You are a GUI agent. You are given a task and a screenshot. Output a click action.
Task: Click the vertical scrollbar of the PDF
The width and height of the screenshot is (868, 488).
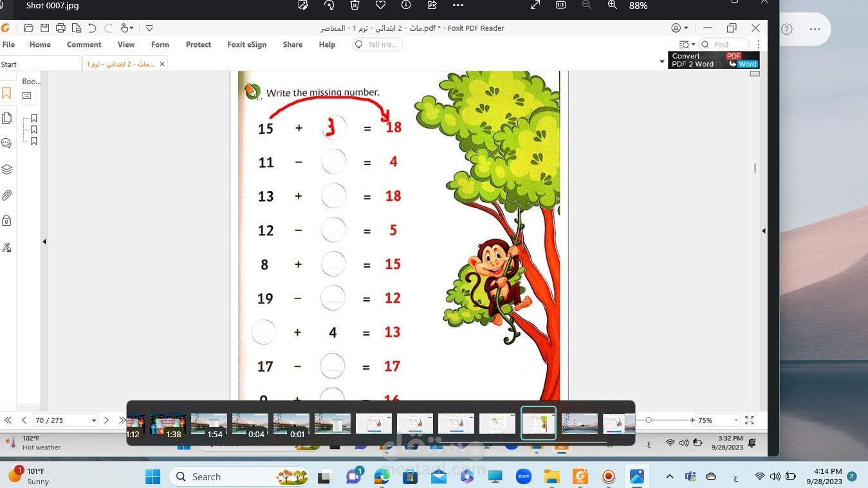pyautogui.click(x=755, y=167)
